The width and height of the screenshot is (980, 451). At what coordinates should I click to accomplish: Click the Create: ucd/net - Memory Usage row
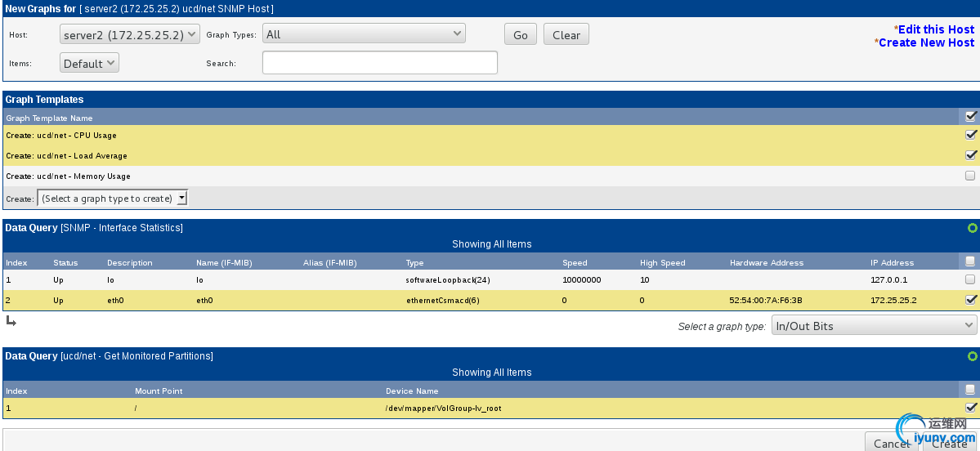[x=490, y=176]
